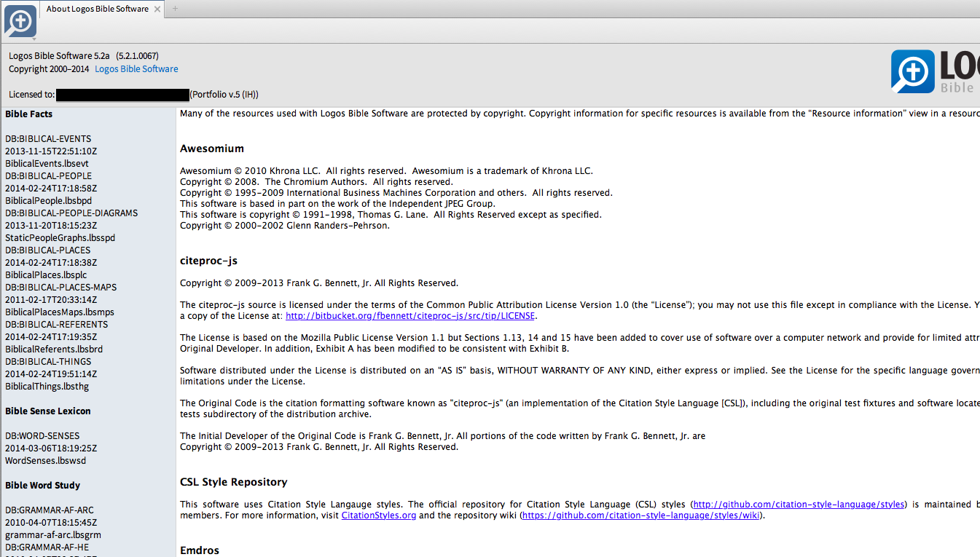980x557 pixels.
Task: Click grammar-af-arc.lbsgrm file name
Action: click(53, 535)
